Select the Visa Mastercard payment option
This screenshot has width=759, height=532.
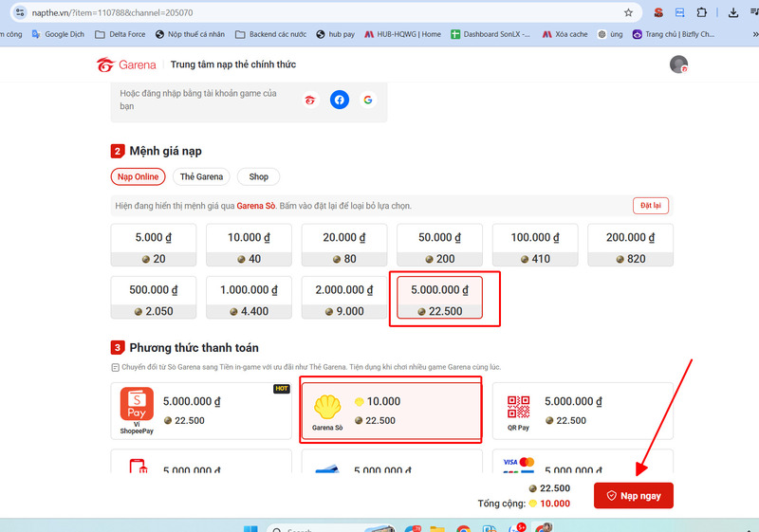pyautogui.click(x=583, y=462)
